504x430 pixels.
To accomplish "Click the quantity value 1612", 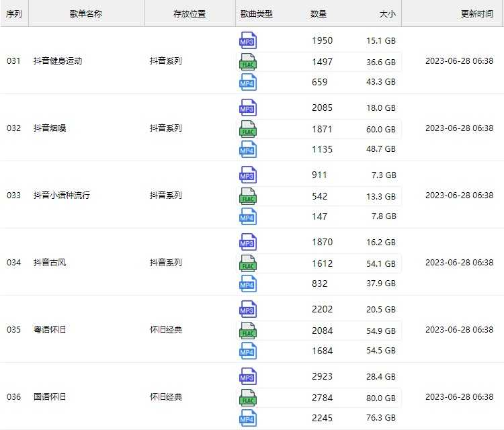I will tap(323, 263).
